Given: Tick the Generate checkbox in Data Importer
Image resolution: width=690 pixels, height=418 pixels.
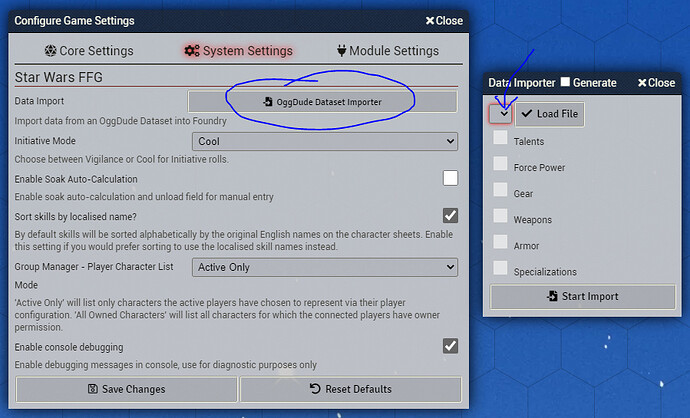Looking at the screenshot, I should coord(565,82).
